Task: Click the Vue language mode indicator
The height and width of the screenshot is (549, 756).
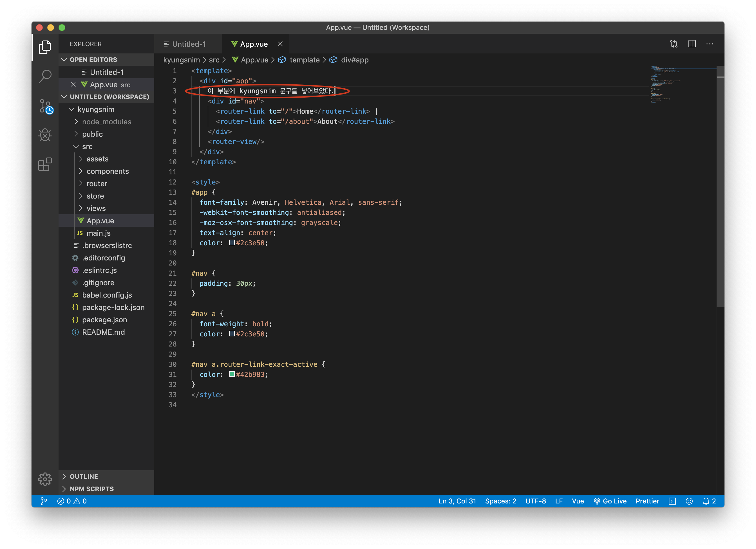Action: [x=578, y=501]
